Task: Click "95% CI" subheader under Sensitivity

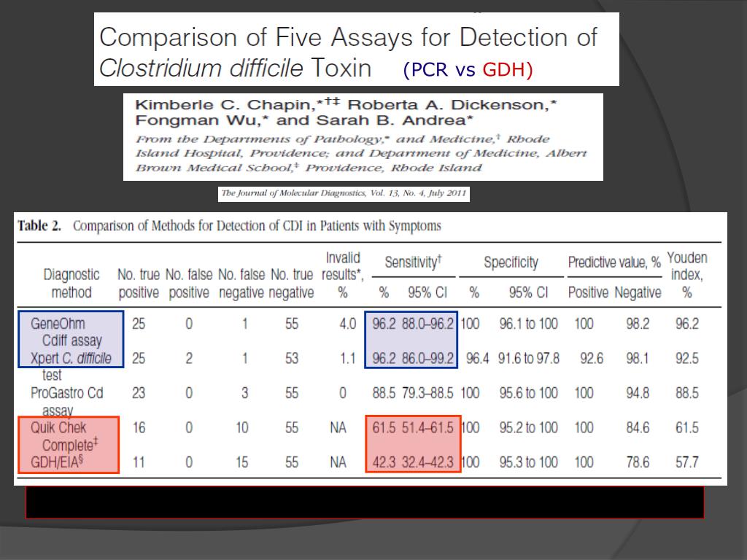Action: [x=427, y=292]
